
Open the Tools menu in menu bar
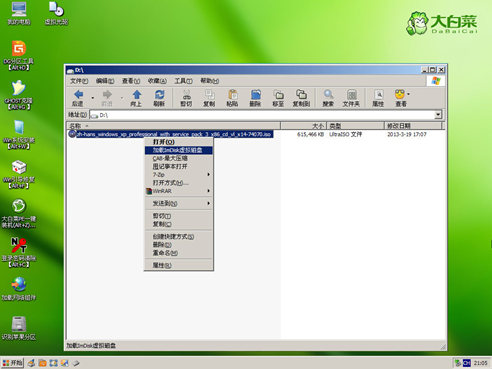184,81
